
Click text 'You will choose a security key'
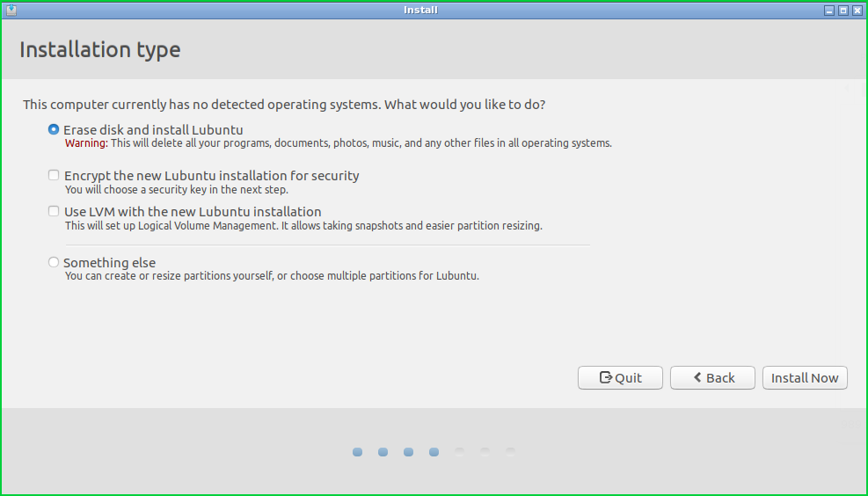177,190
